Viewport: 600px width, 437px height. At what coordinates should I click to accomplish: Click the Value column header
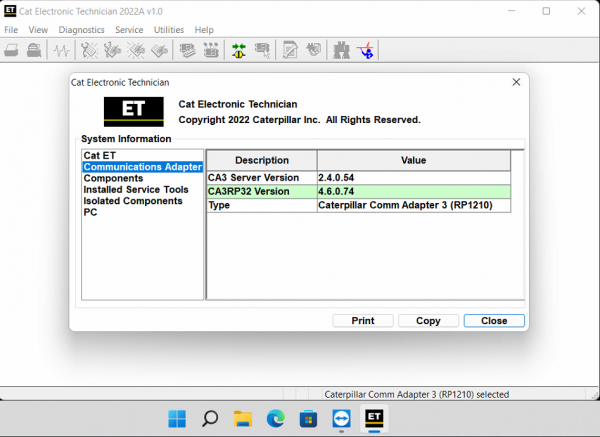[x=414, y=160]
